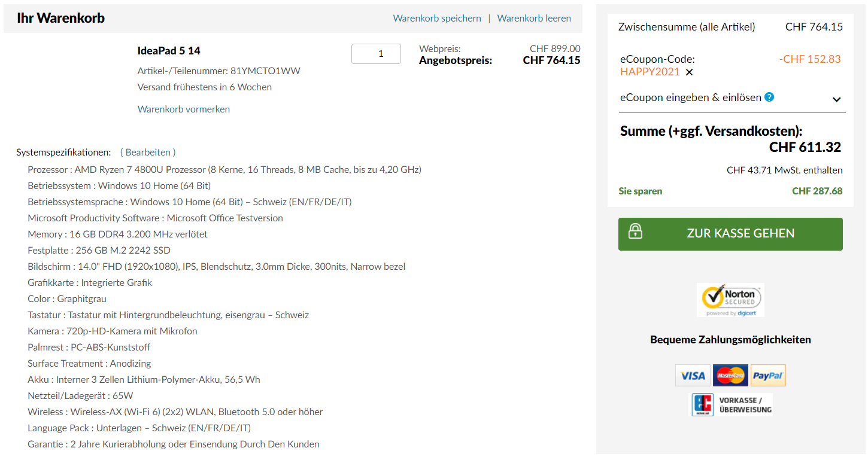
Task: Click 'Versand frühestens in 6 Wochen' text
Action: click(205, 87)
